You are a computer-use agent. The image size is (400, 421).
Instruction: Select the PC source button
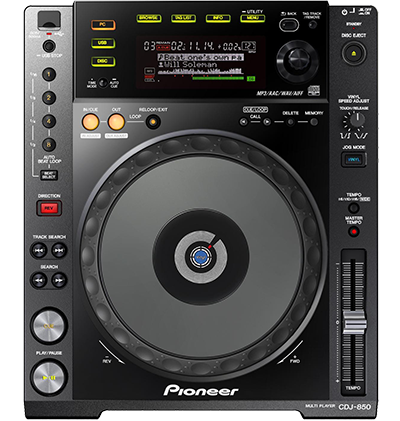103,25
